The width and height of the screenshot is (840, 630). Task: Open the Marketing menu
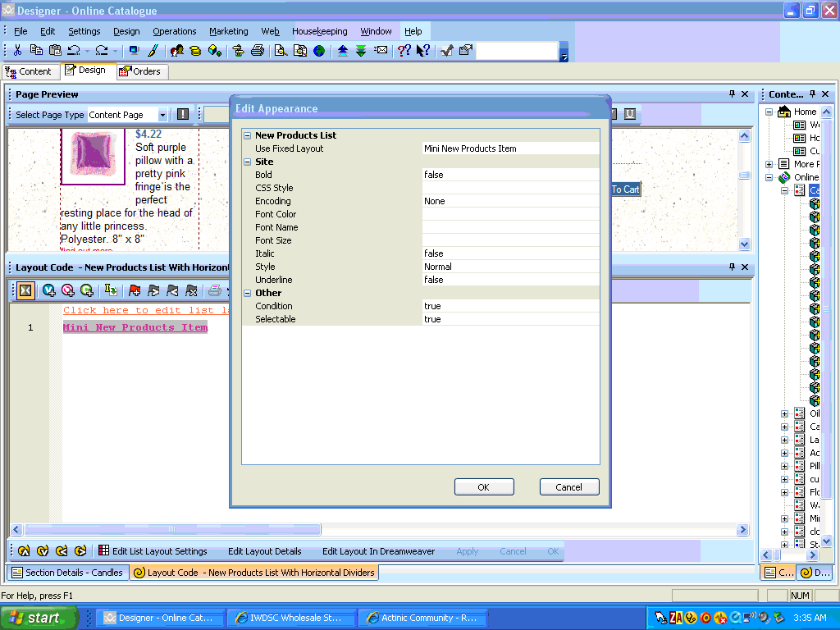(x=228, y=31)
